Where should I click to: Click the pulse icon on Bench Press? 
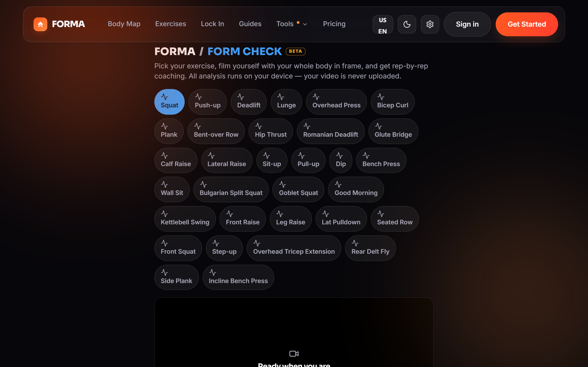pyautogui.click(x=366, y=156)
